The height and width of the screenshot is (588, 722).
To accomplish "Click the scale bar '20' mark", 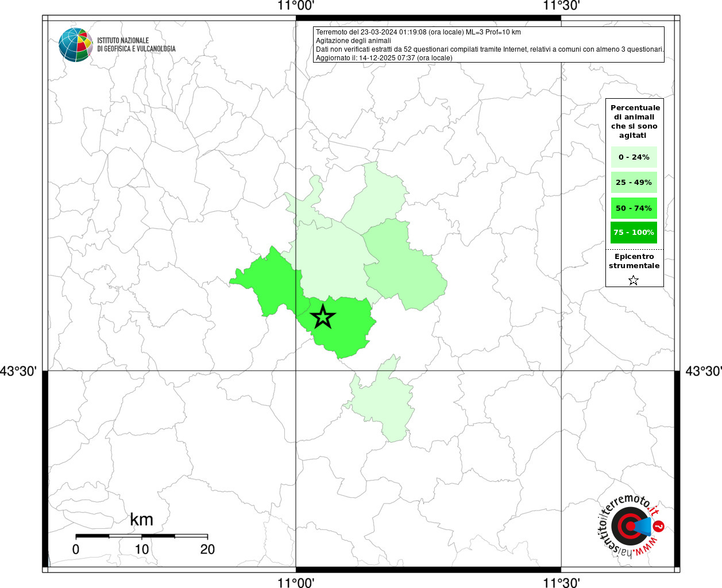I will (207, 549).
